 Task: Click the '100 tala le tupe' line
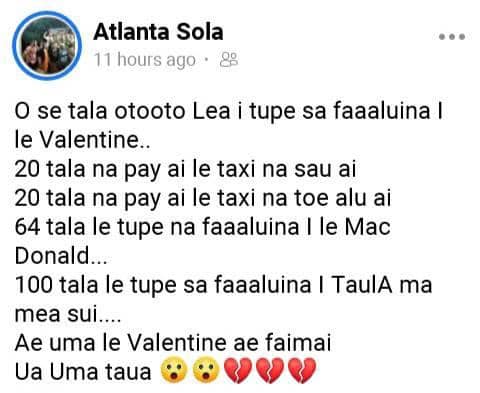(223, 285)
